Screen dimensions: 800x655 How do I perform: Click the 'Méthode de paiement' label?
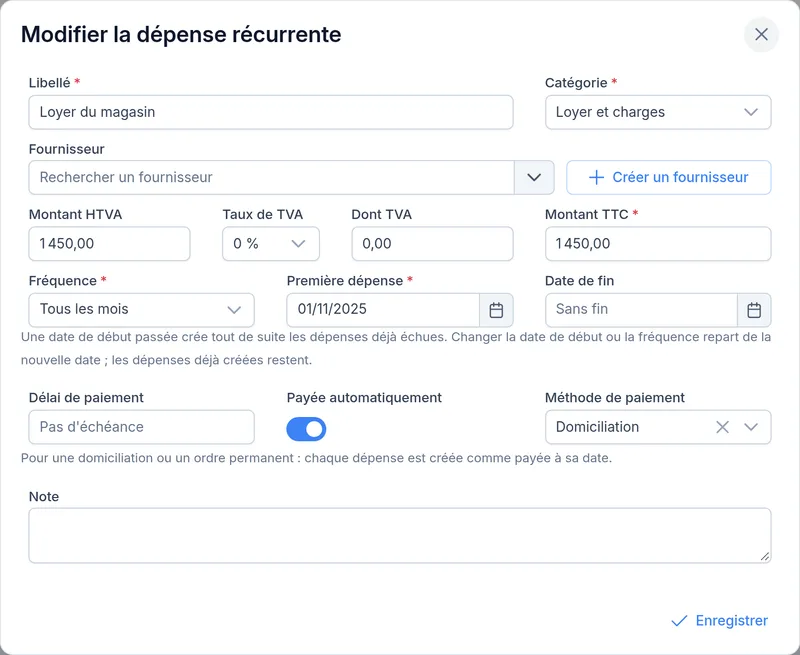tap(615, 397)
